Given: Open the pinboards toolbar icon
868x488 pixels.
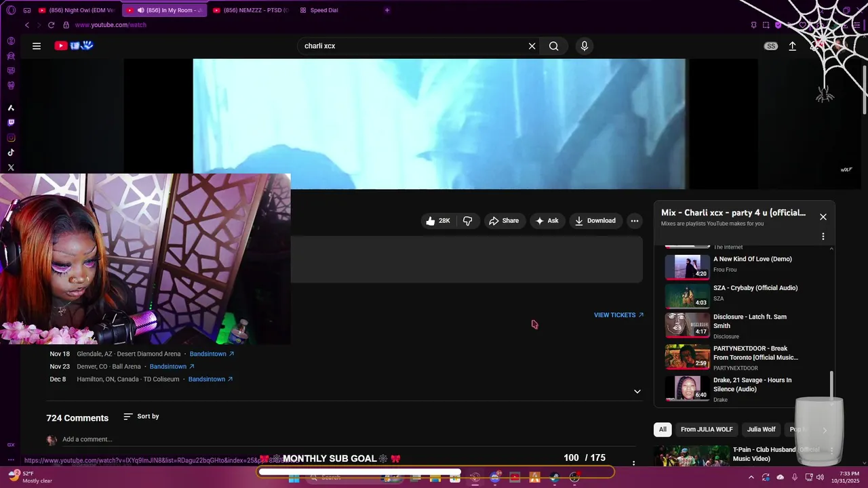Looking at the screenshot, I should 753,25.
